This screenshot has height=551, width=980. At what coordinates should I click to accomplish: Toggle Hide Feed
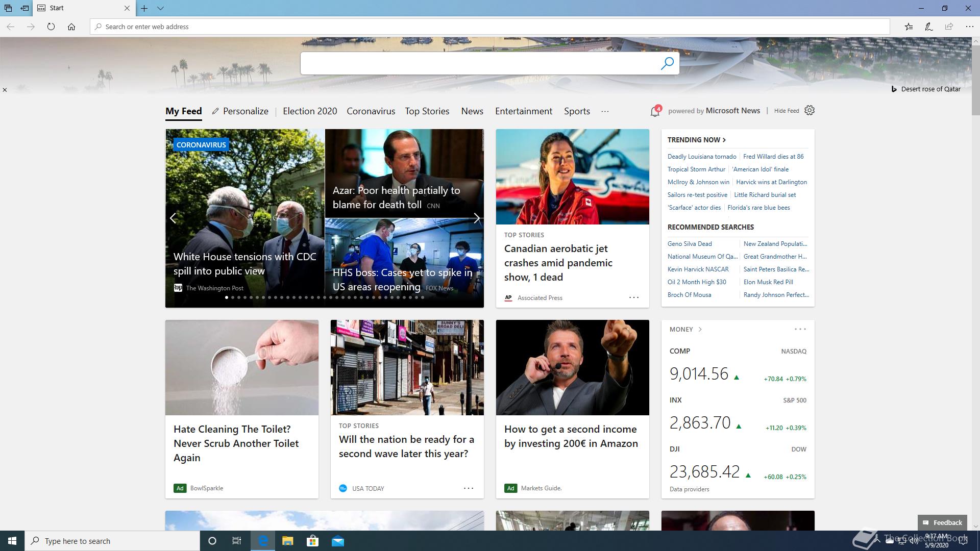coord(787,111)
